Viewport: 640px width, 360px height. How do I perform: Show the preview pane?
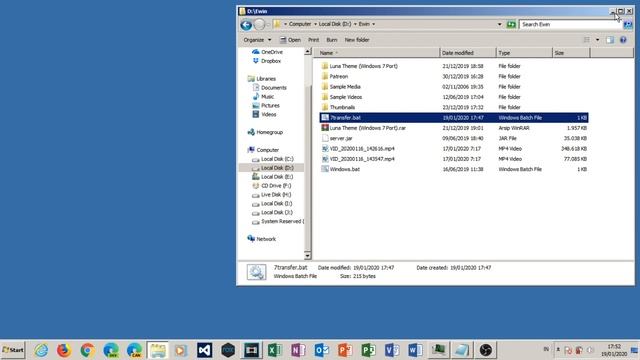point(610,40)
